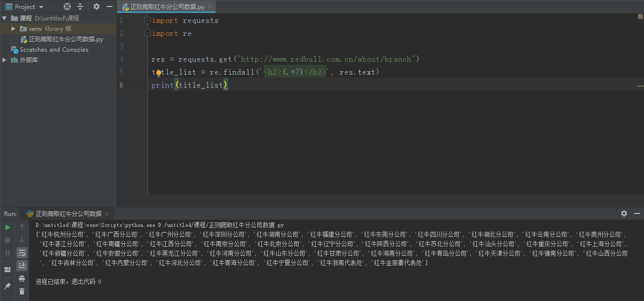Screen dimensions: 644x301
Task: Toggle the Pin Tab icon
Action: pos(7,286)
